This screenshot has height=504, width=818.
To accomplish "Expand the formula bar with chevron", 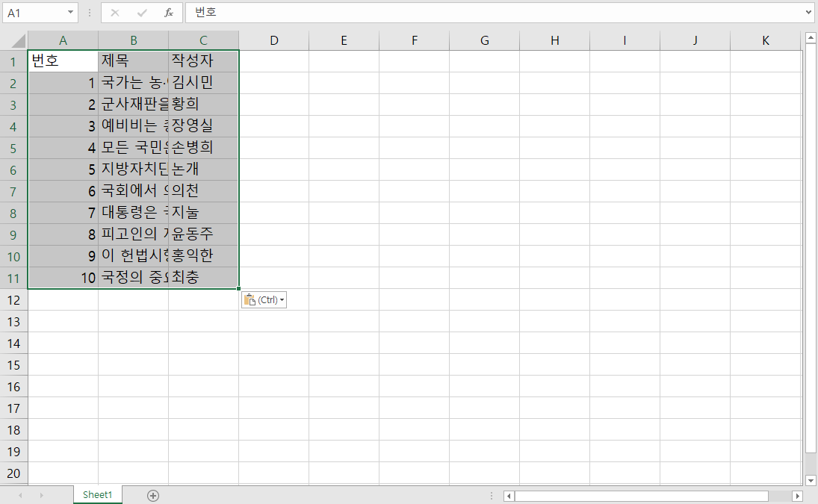I will (x=808, y=13).
